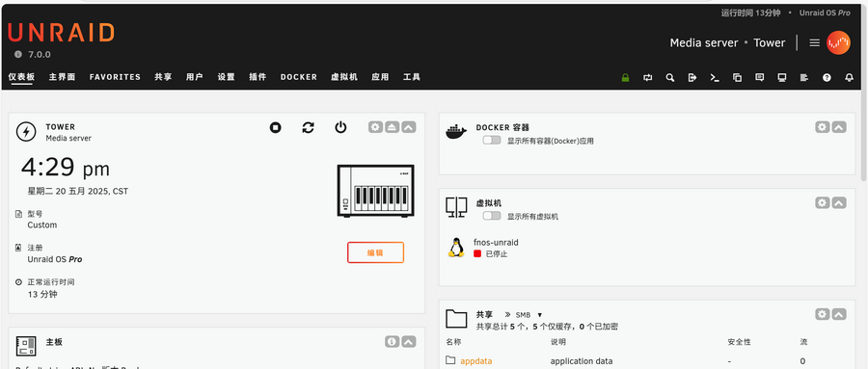Image resolution: width=868 pixels, height=369 pixels.
Task: Open the 共享 shares tab
Action: click(163, 77)
